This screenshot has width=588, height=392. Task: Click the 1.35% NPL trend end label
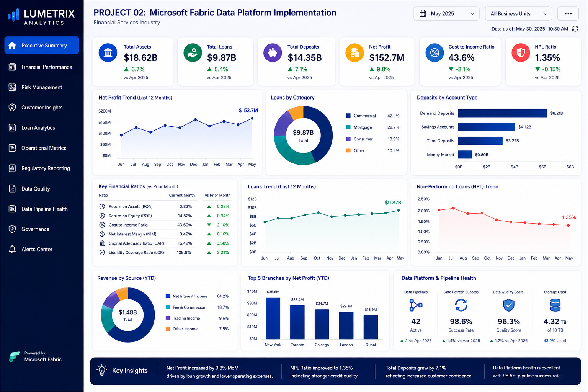pyautogui.click(x=569, y=217)
